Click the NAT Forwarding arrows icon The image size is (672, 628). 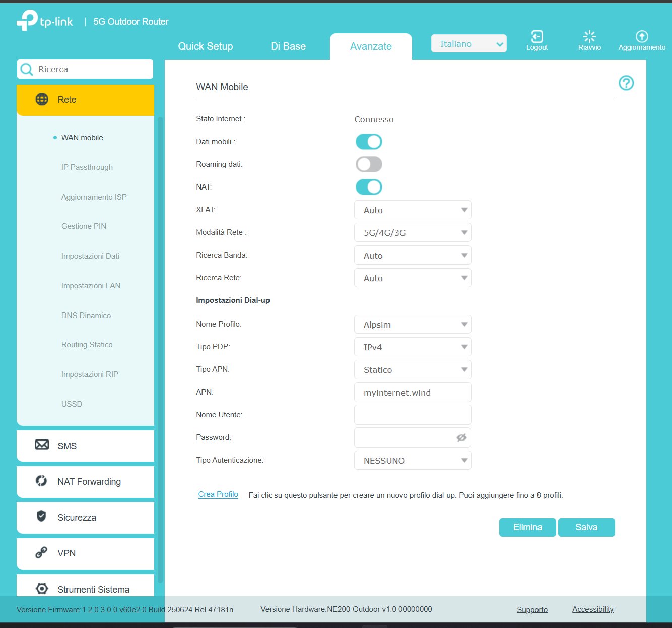point(41,481)
